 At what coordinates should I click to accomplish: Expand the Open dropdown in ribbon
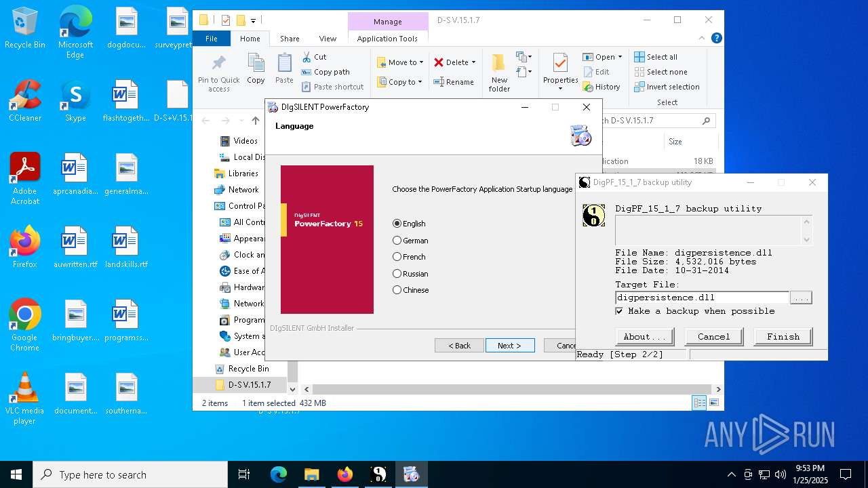coord(620,57)
